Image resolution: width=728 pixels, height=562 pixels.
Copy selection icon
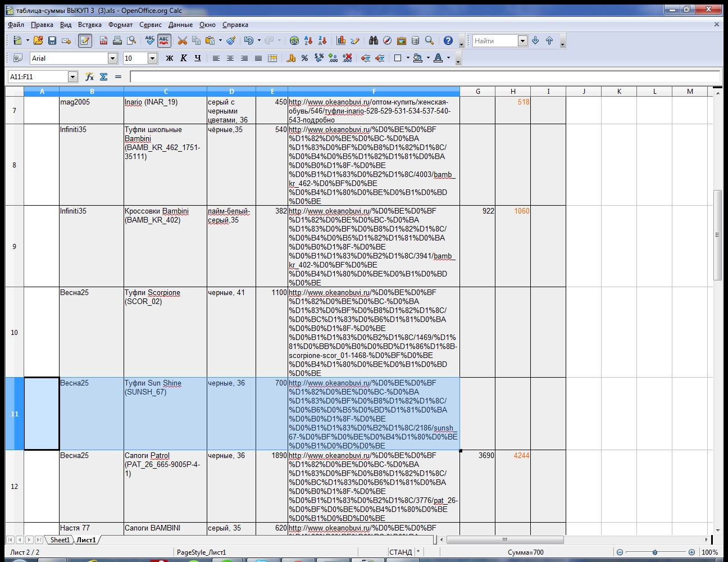[196, 40]
